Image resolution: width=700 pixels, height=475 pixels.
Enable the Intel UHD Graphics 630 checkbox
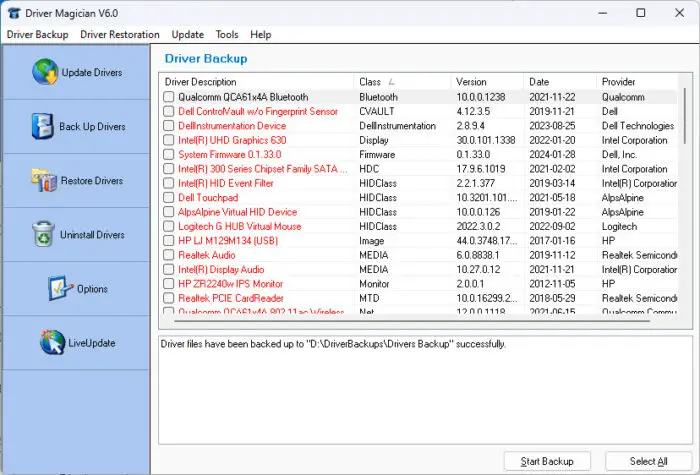click(x=168, y=140)
